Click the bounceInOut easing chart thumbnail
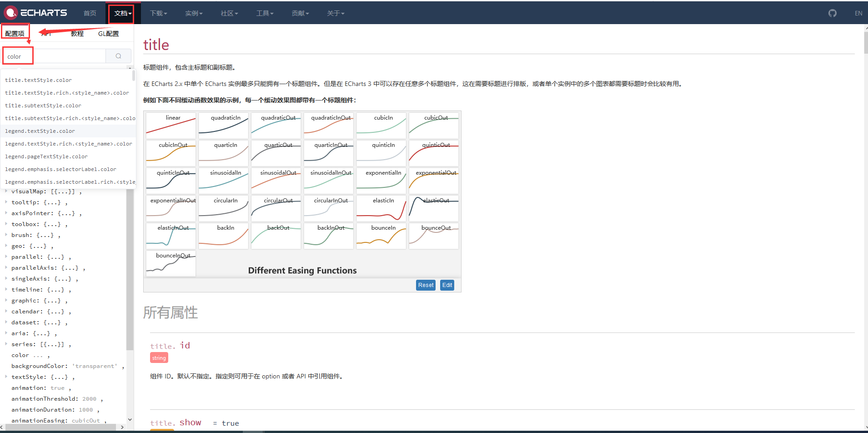 [x=171, y=264]
